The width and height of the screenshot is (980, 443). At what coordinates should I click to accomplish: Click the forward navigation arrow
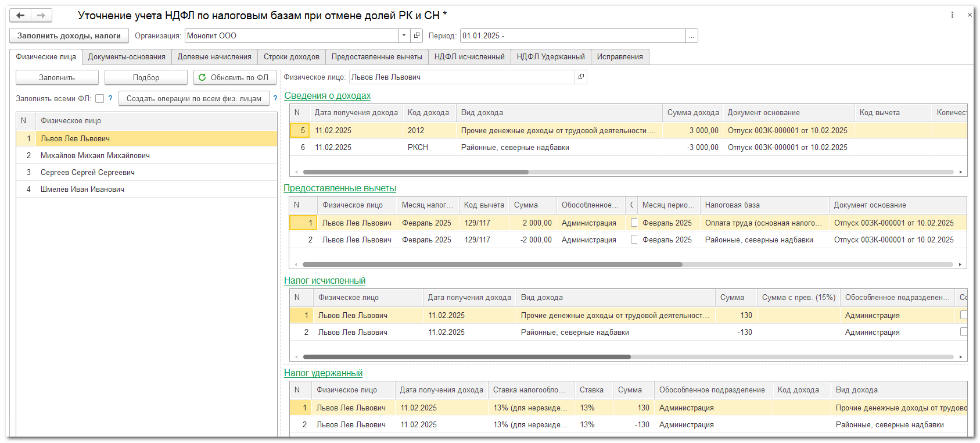(x=41, y=16)
